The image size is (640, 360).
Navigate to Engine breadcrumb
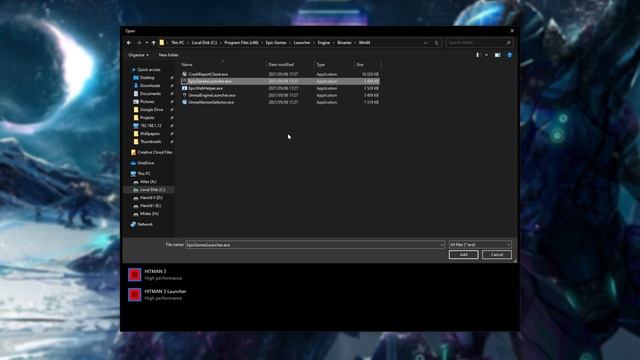click(324, 42)
